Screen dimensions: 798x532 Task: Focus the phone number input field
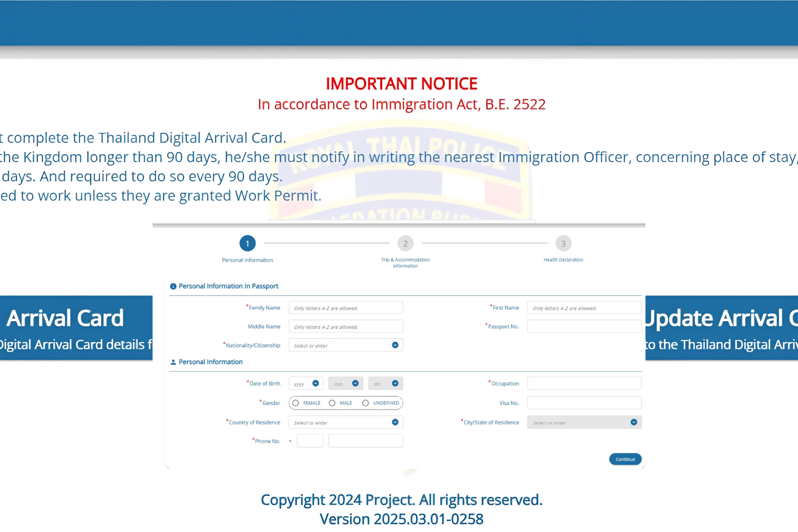pos(365,441)
